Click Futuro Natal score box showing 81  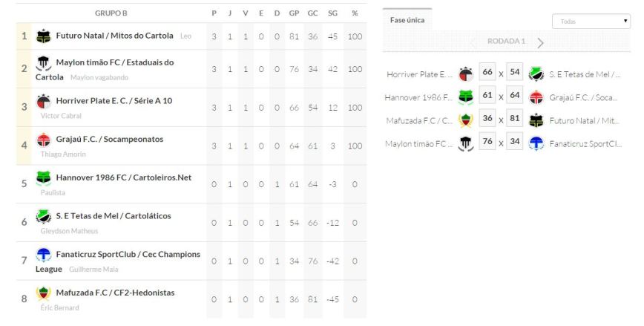[x=513, y=120]
